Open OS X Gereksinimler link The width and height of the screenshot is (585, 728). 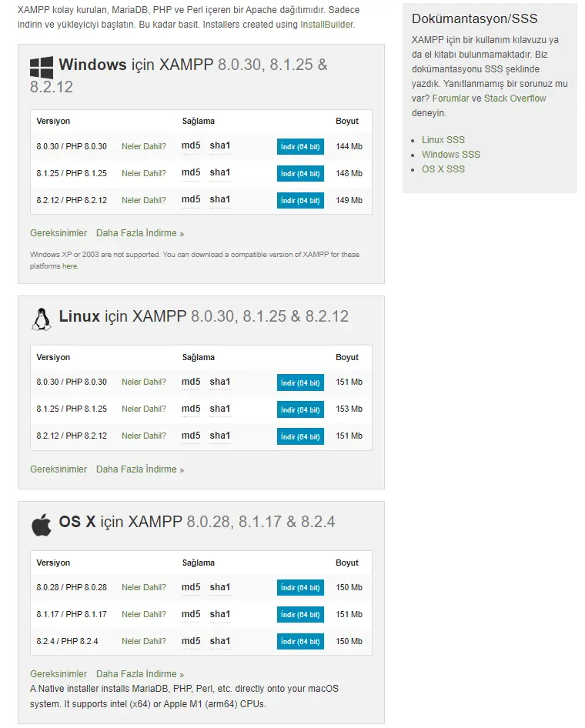click(x=58, y=674)
